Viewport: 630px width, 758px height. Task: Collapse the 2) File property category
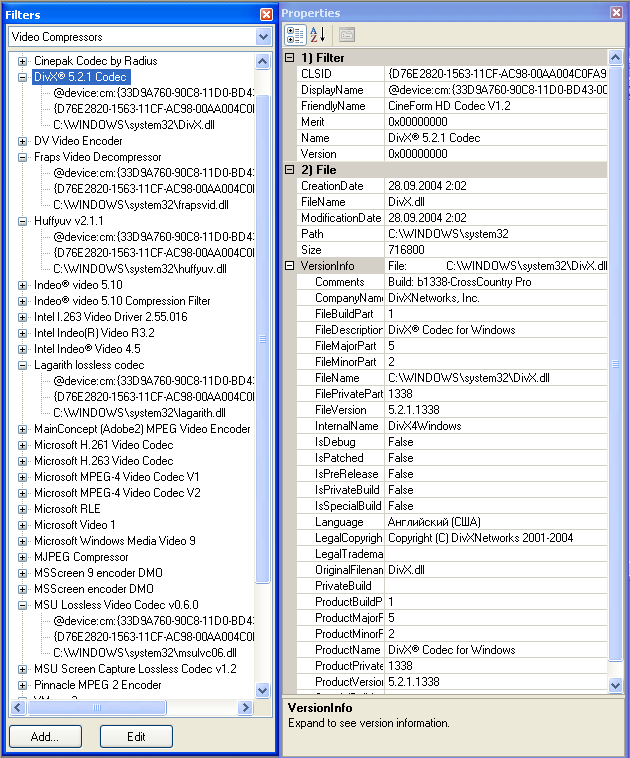point(290,170)
